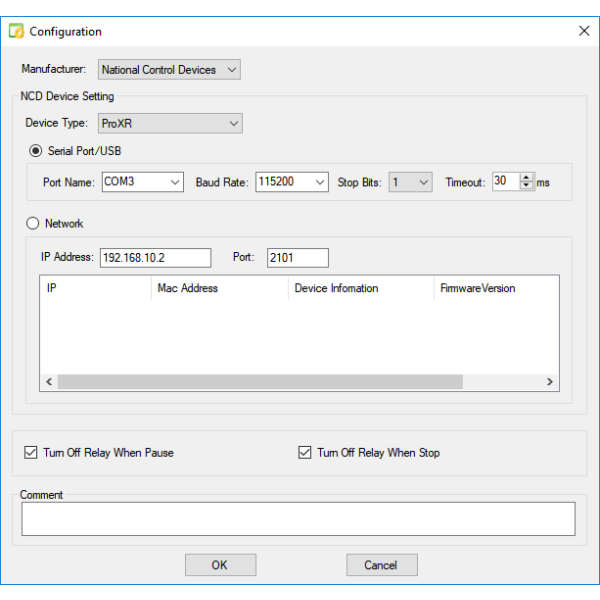Toggle Turn Off Relay When Pause checkbox
This screenshot has width=600, height=600.
(31, 452)
